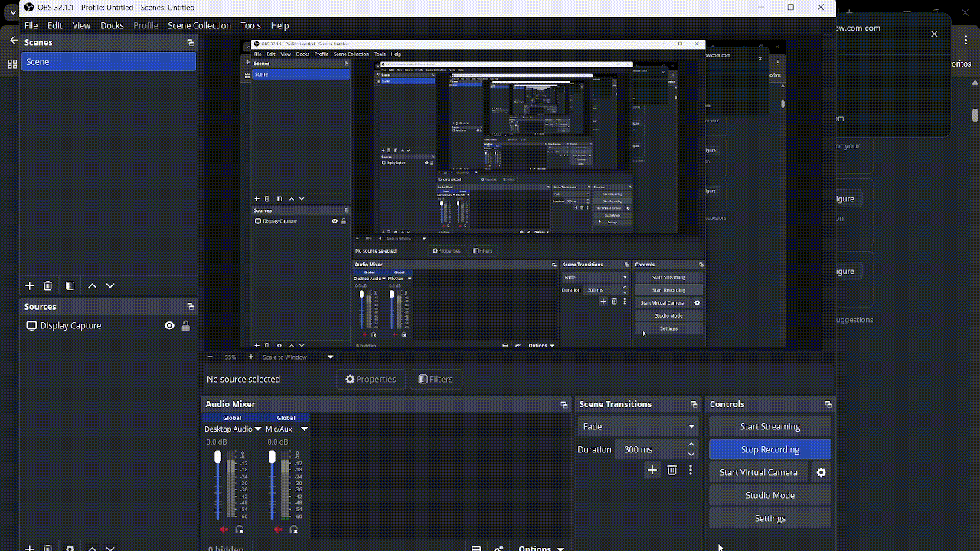Stop the current recording

(769, 449)
